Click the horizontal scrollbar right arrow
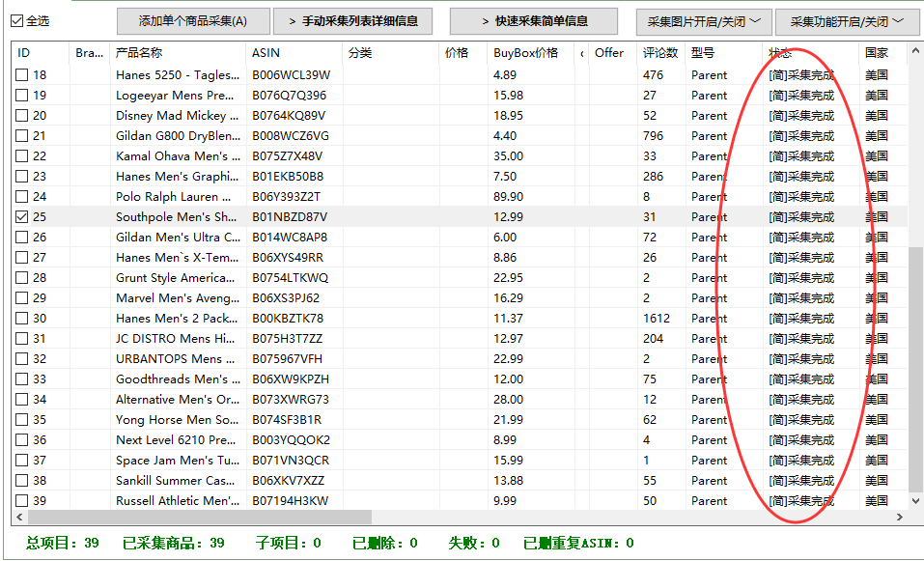 click(x=899, y=517)
